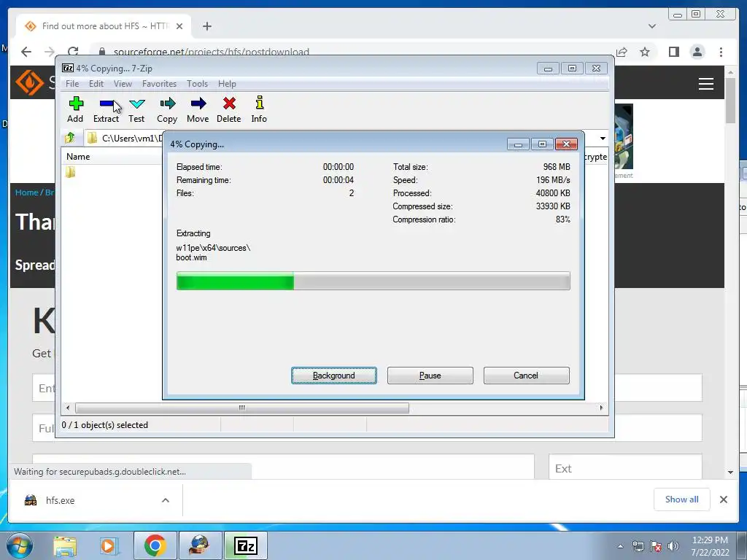Click the Move toolbar icon
This screenshot has height=560, width=747.
click(x=198, y=109)
